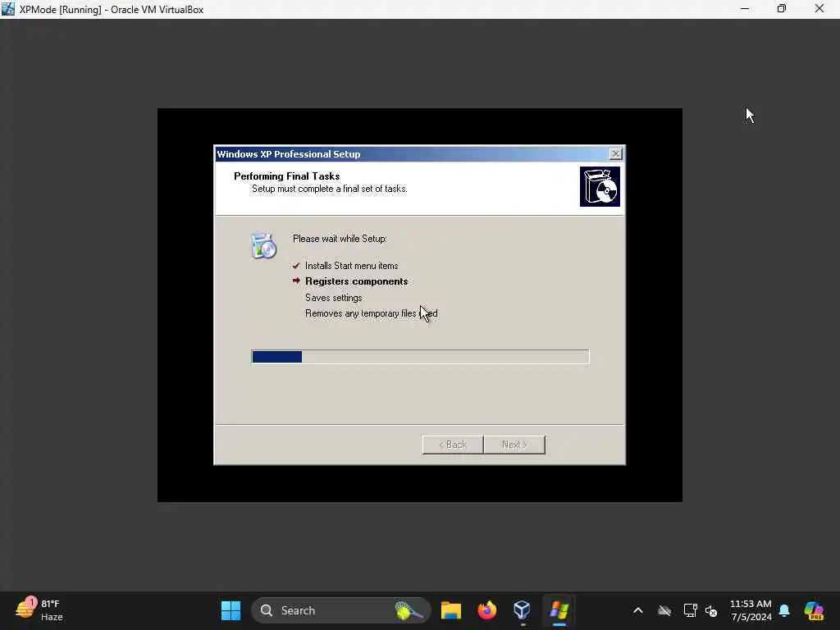The width and height of the screenshot is (840, 630).
Task: Open VirtualBox Manager cube icon in taskbar
Action: [522, 610]
